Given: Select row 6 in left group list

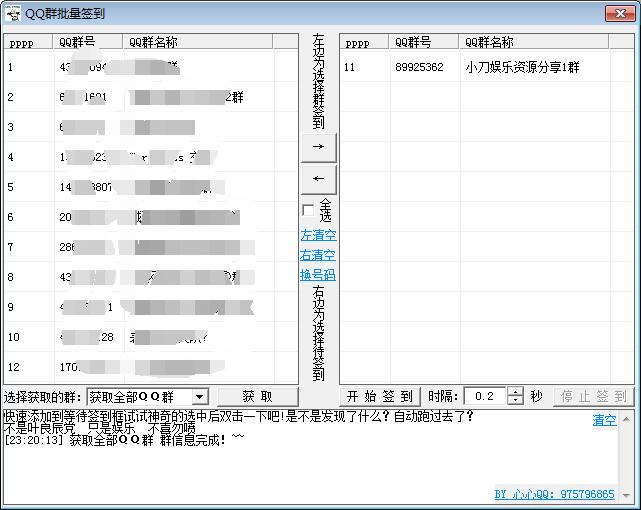Looking at the screenshot, I should [151, 217].
